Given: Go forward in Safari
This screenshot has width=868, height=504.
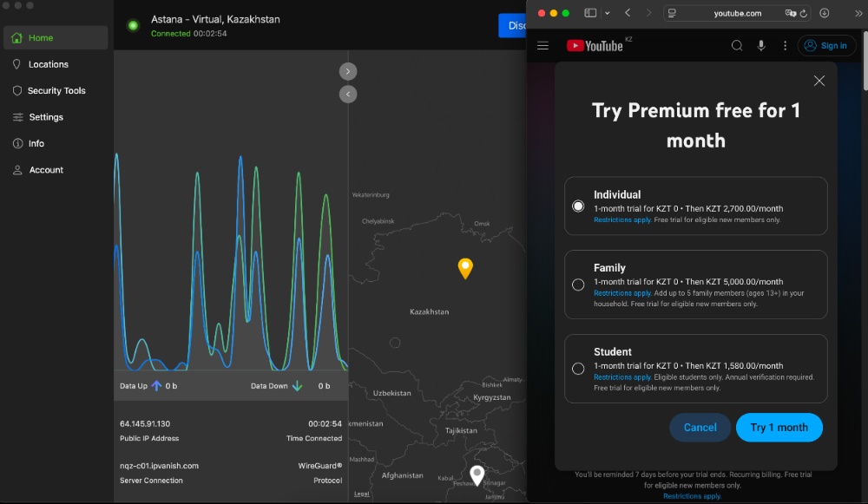Looking at the screenshot, I should point(648,13).
